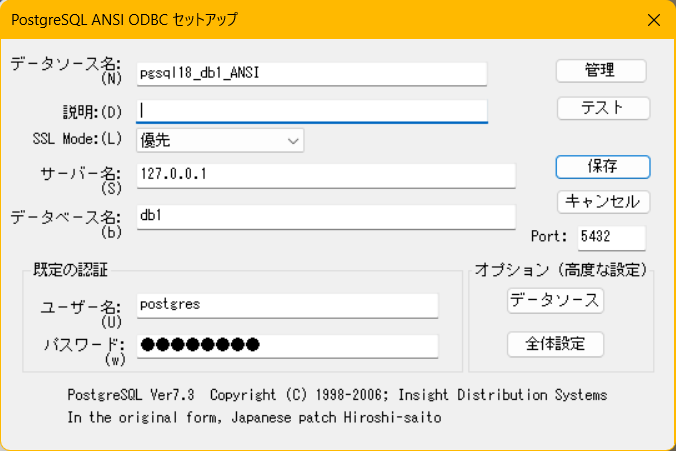Test the connection with テスト button
The width and height of the screenshot is (676, 451).
point(603,108)
